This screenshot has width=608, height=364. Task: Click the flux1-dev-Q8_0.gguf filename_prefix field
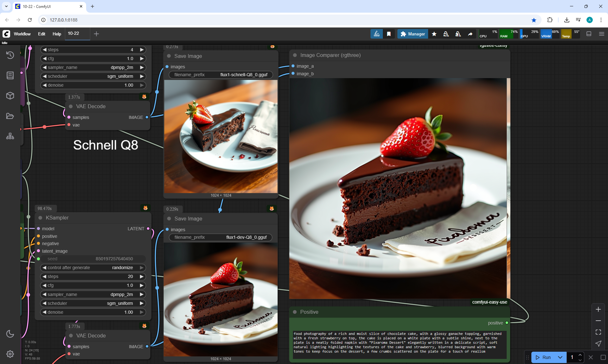pos(221,237)
